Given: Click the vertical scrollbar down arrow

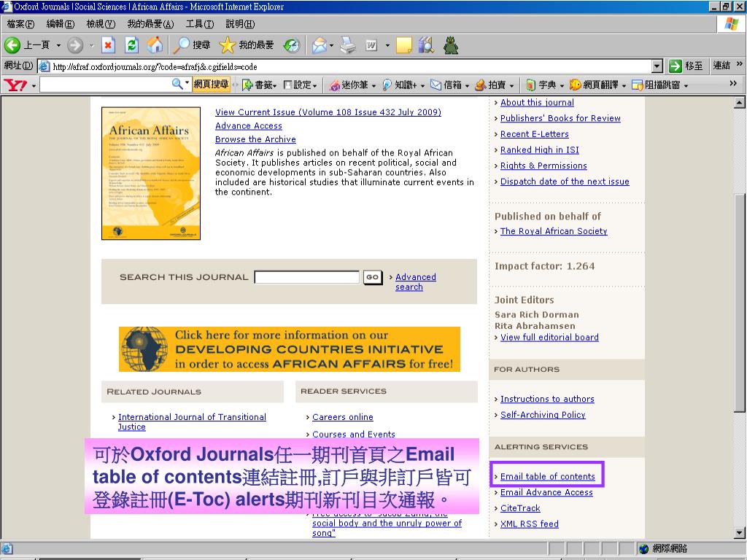Looking at the screenshot, I should (740, 533).
